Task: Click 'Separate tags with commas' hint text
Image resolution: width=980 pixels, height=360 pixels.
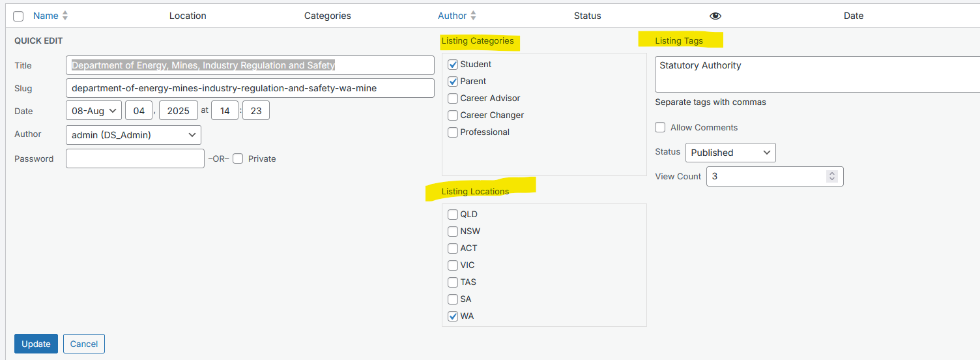Action: click(x=710, y=102)
